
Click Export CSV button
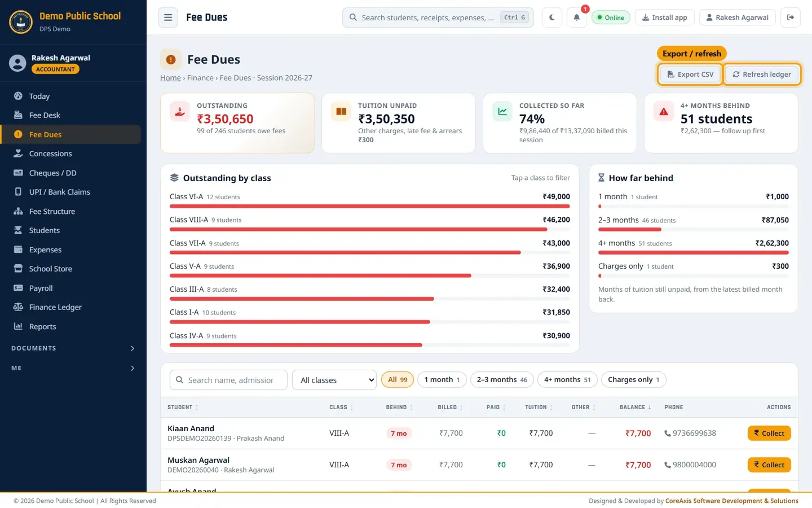point(690,75)
